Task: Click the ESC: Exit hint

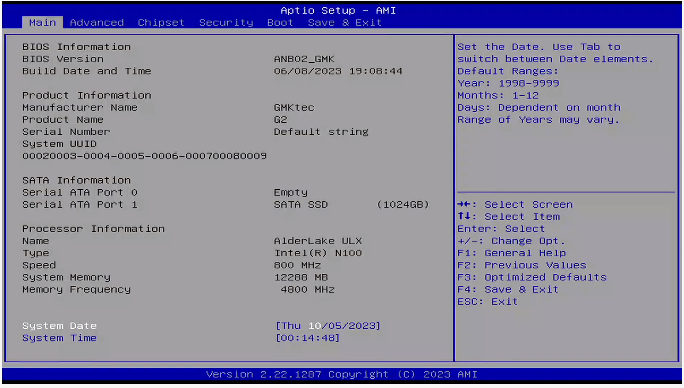Action: click(x=488, y=302)
